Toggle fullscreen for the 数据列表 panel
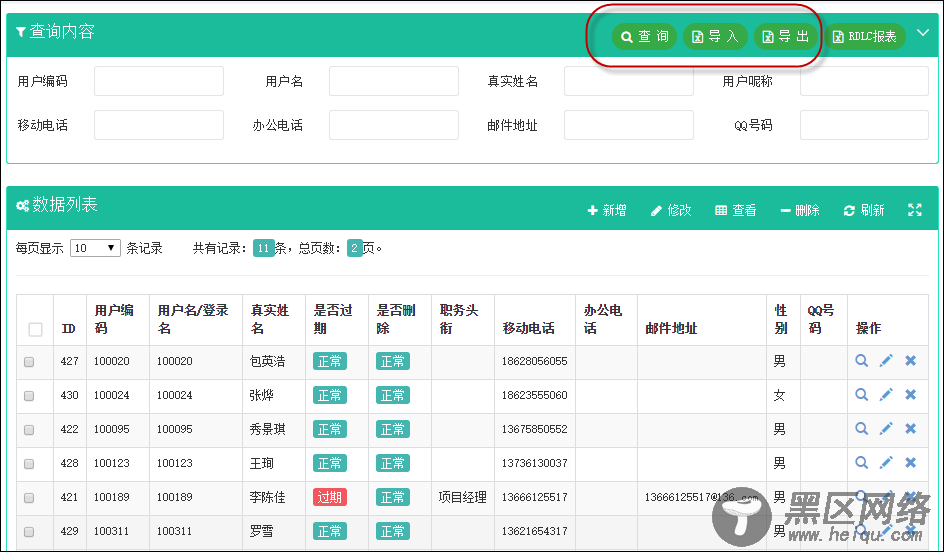 click(915, 209)
